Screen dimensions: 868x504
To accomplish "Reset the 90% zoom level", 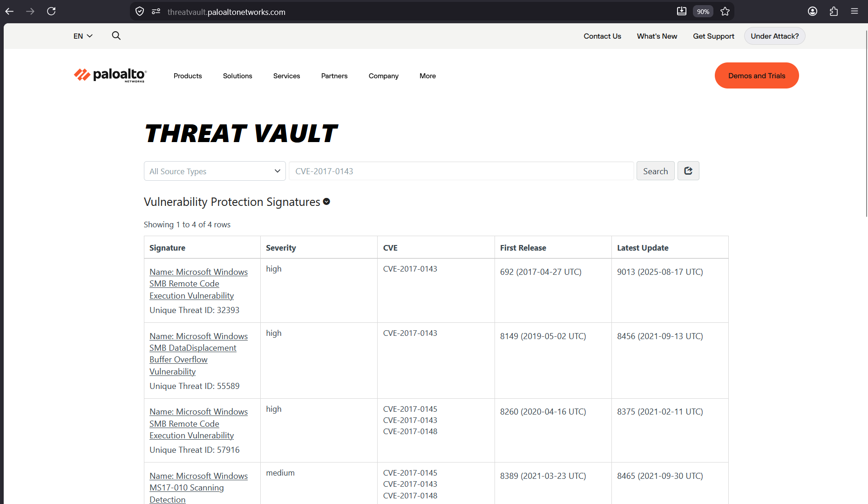I will pyautogui.click(x=703, y=12).
